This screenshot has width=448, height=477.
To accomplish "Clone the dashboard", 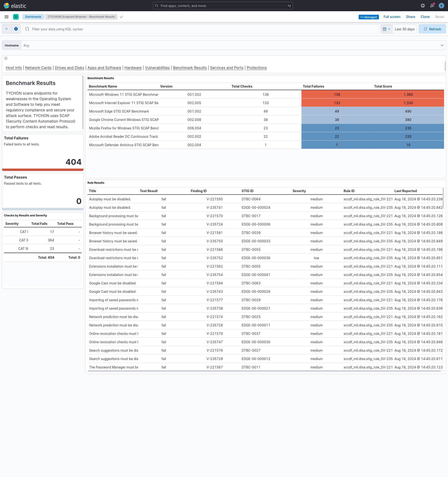I will [425, 17].
